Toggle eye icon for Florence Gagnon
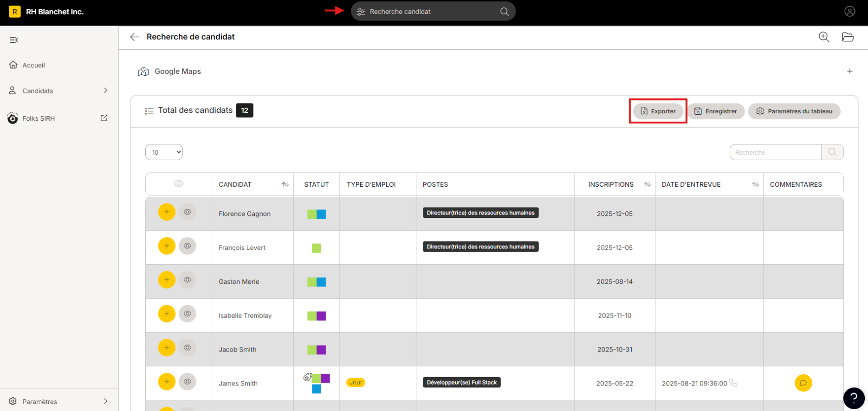This screenshot has height=411, width=868. [x=188, y=212]
